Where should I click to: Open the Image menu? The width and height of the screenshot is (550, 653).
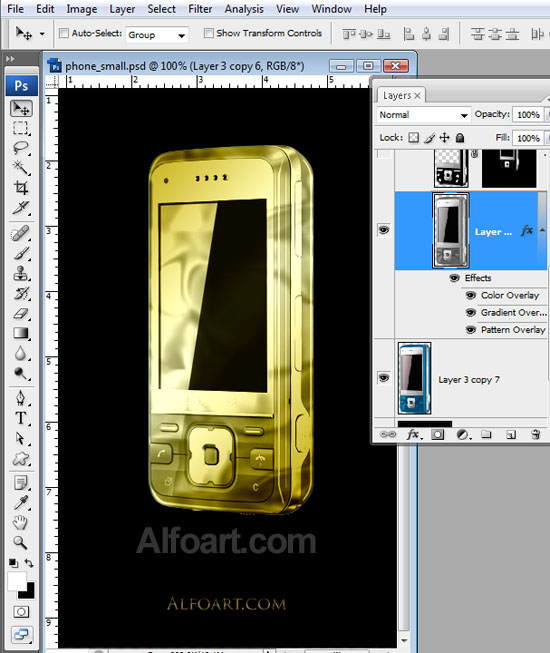tap(82, 9)
